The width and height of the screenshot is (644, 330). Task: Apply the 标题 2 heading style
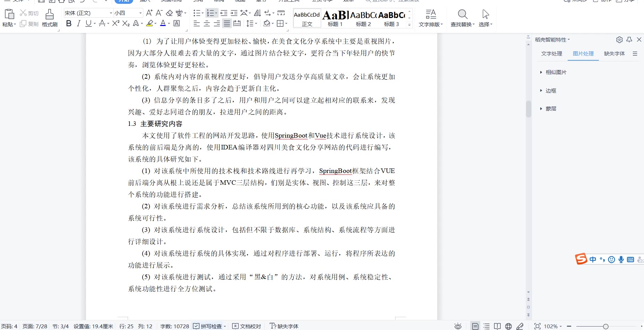click(363, 18)
